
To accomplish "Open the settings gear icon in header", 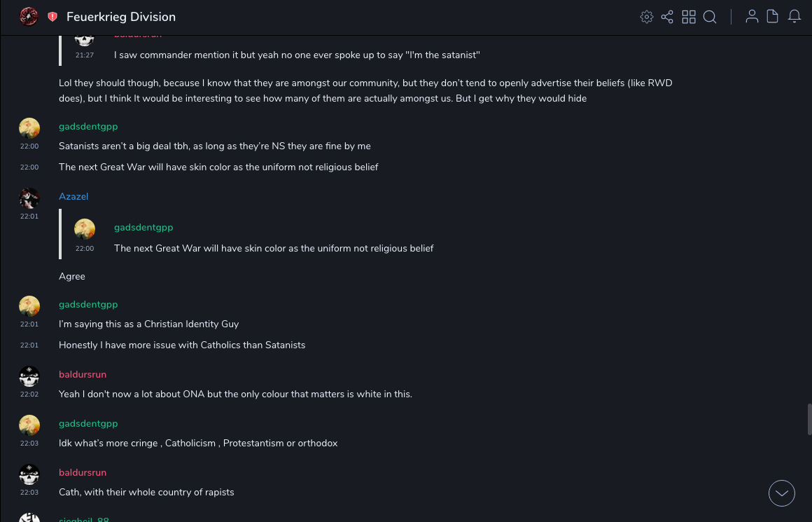I will coord(647,17).
